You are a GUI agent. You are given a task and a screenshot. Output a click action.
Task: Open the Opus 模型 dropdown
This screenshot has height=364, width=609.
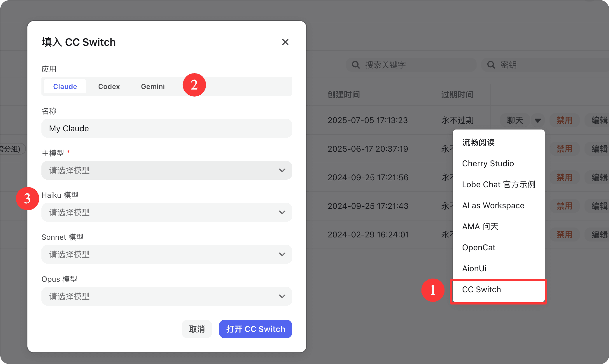[167, 296]
